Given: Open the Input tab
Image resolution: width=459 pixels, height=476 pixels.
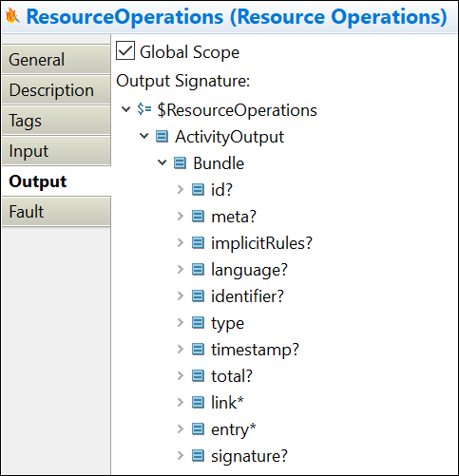Looking at the screenshot, I should pyautogui.click(x=56, y=151).
